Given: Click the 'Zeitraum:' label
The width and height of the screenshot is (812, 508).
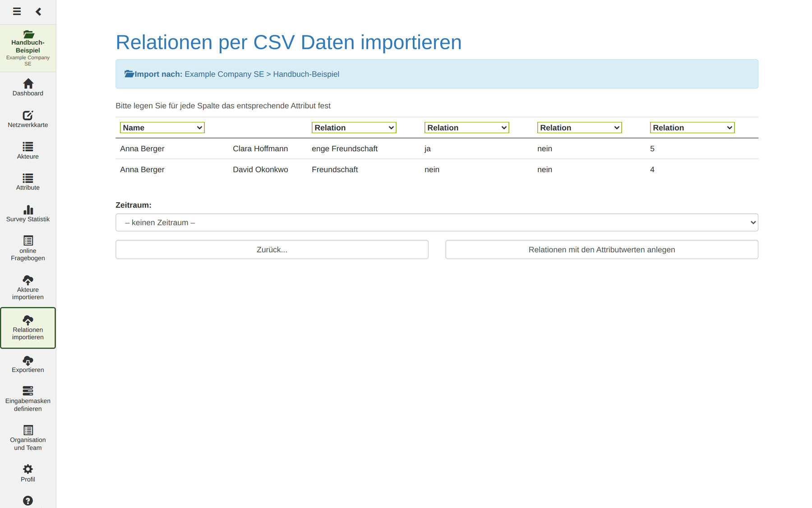Looking at the screenshot, I should point(134,205).
